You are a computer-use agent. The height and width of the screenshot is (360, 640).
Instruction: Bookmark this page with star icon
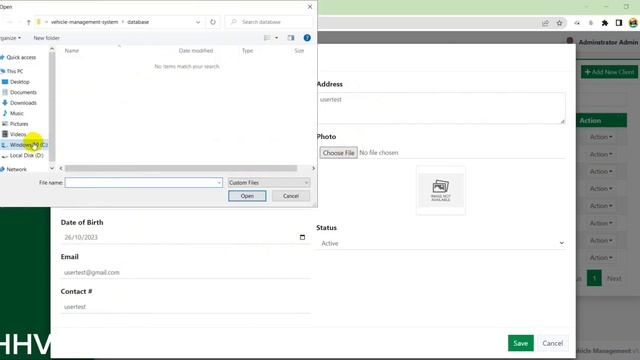click(559, 23)
